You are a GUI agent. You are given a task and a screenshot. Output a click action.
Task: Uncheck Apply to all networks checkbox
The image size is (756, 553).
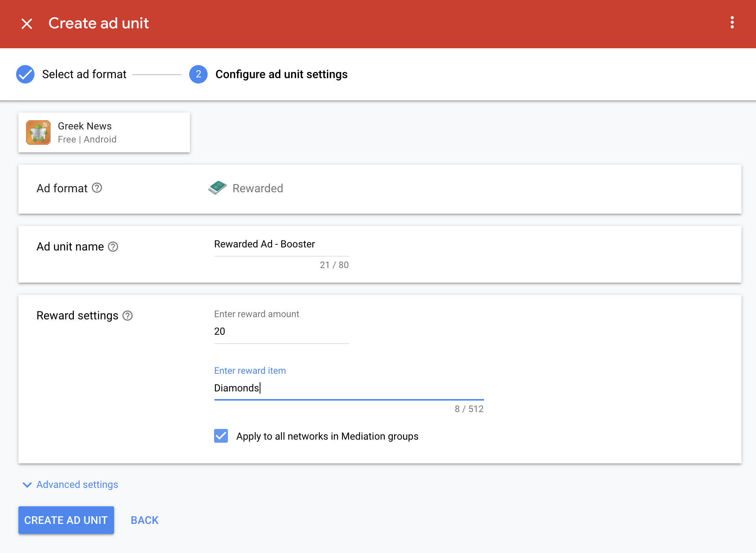click(221, 436)
